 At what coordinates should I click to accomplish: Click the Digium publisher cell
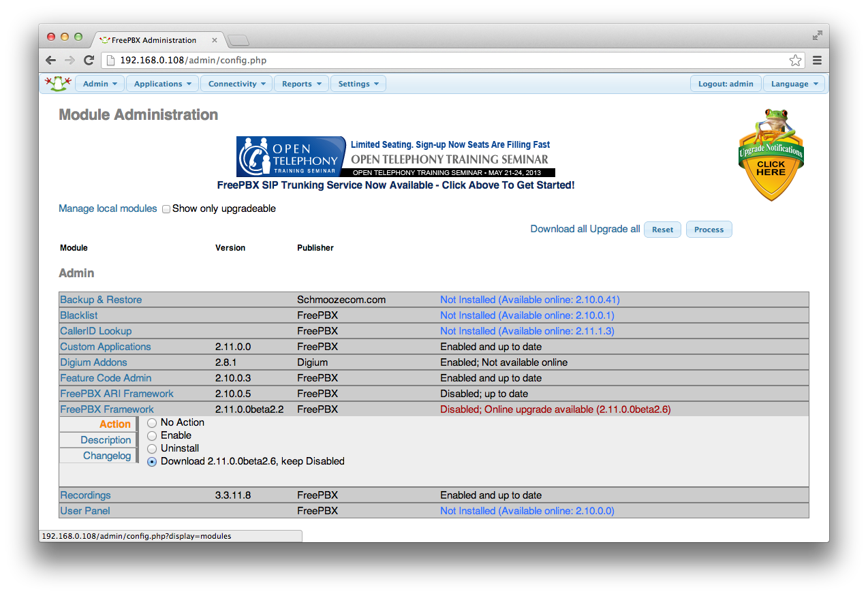tap(313, 362)
